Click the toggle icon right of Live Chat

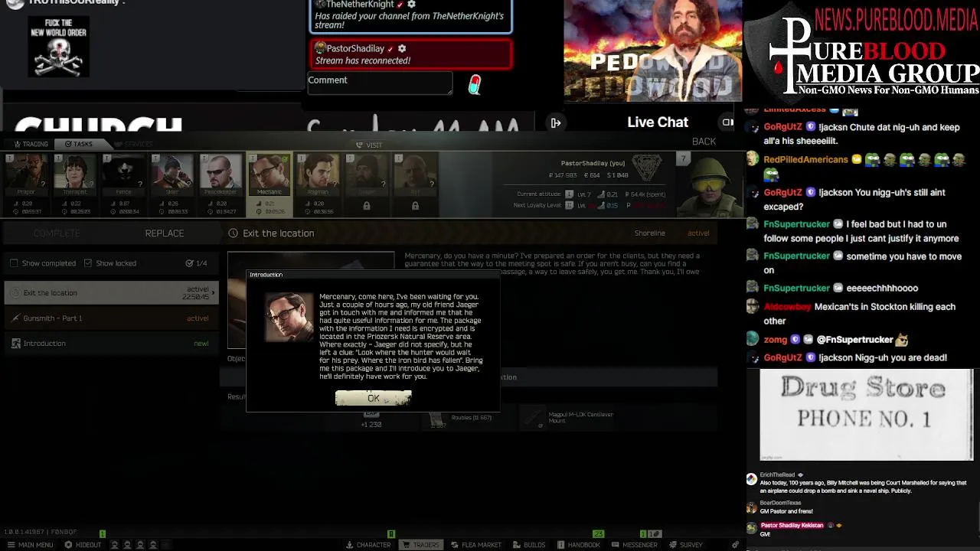(x=727, y=122)
